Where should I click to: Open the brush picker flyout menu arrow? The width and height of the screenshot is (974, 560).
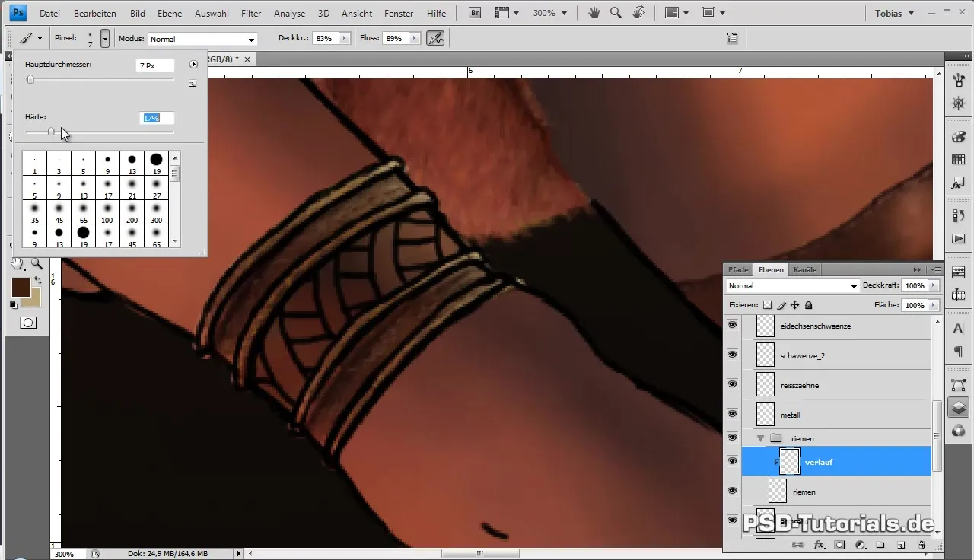point(193,65)
